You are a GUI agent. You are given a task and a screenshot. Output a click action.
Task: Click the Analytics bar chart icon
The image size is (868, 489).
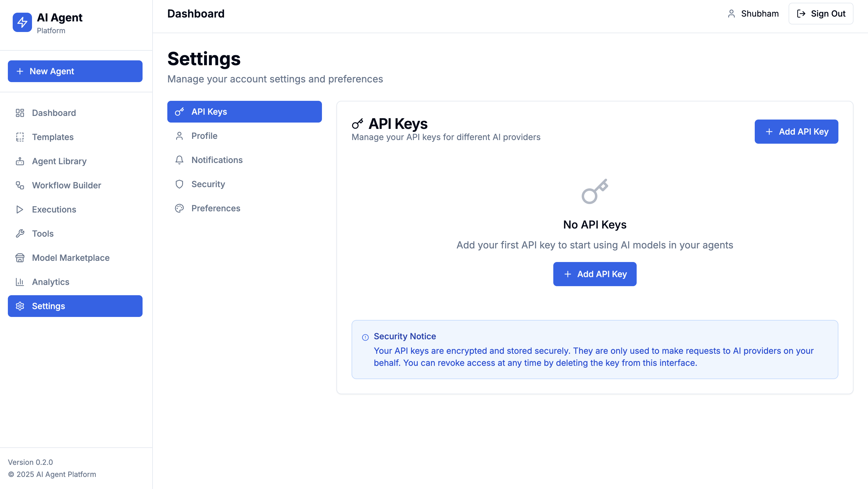point(20,282)
